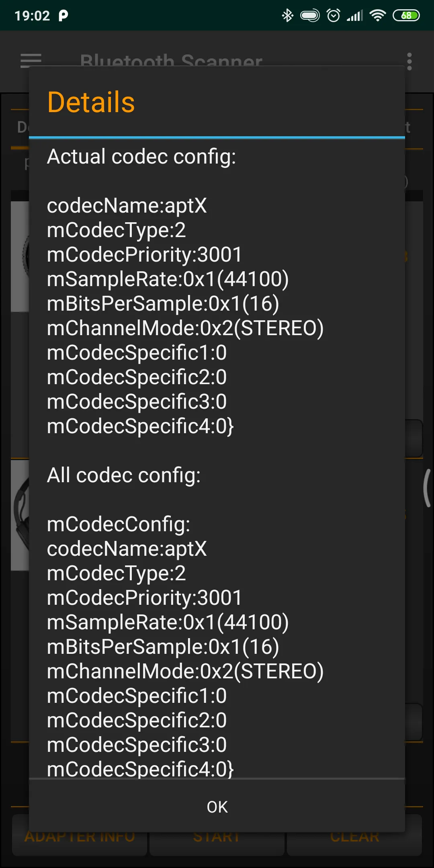Tap the NFC status icon near Bluetooth
Image resolution: width=434 pixels, height=868 pixels.
point(309,15)
